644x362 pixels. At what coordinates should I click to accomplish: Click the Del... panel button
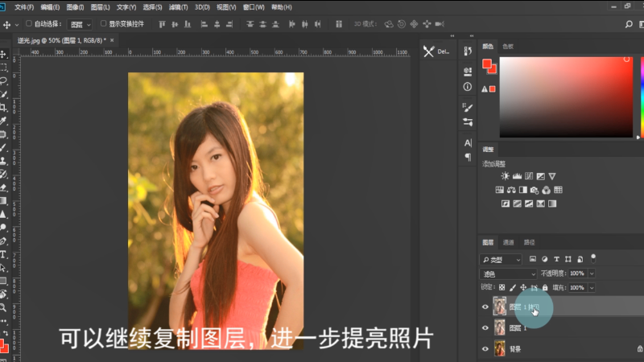pyautogui.click(x=436, y=51)
